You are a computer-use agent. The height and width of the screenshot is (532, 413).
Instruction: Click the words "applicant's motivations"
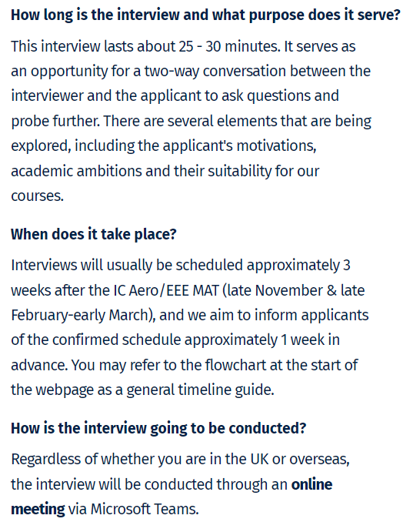click(x=239, y=146)
